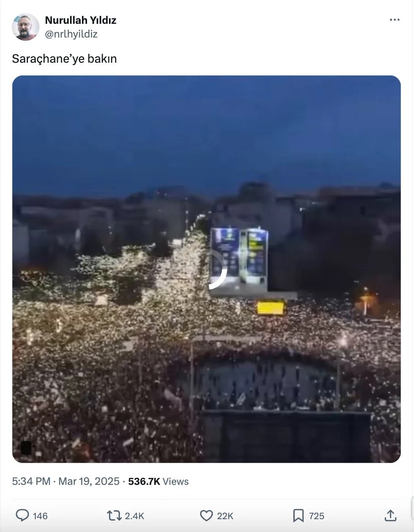
Task: Click the repost arrows icon
Action: click(x=114, y=516)
